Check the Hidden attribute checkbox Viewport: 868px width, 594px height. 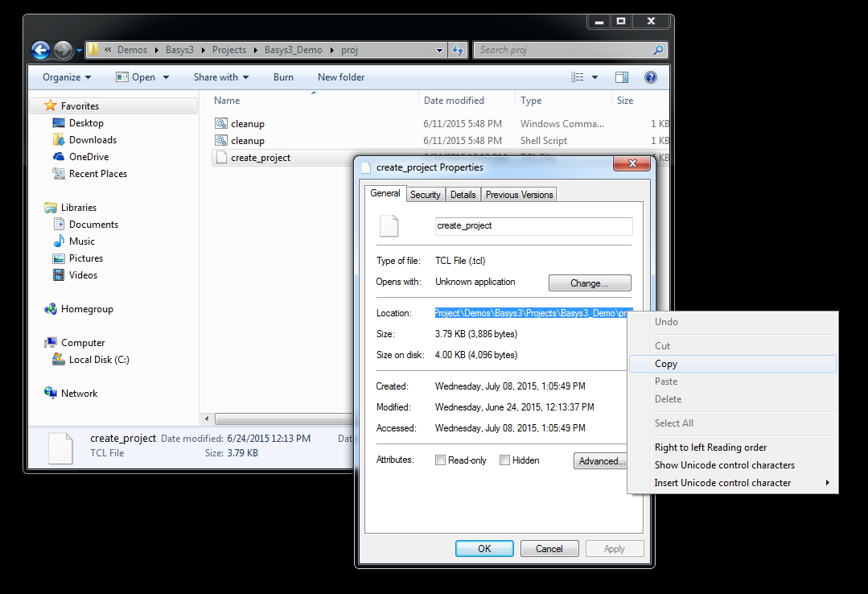[x=504, y=460]
